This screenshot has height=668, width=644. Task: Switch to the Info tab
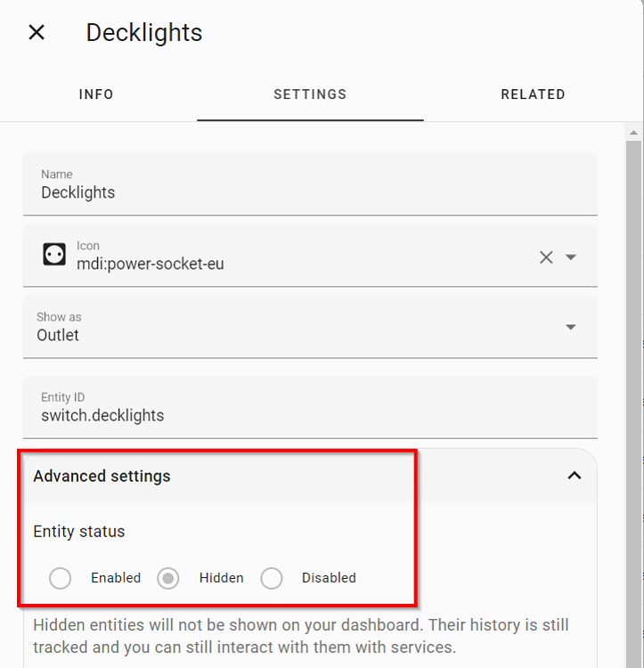(96, 94)
